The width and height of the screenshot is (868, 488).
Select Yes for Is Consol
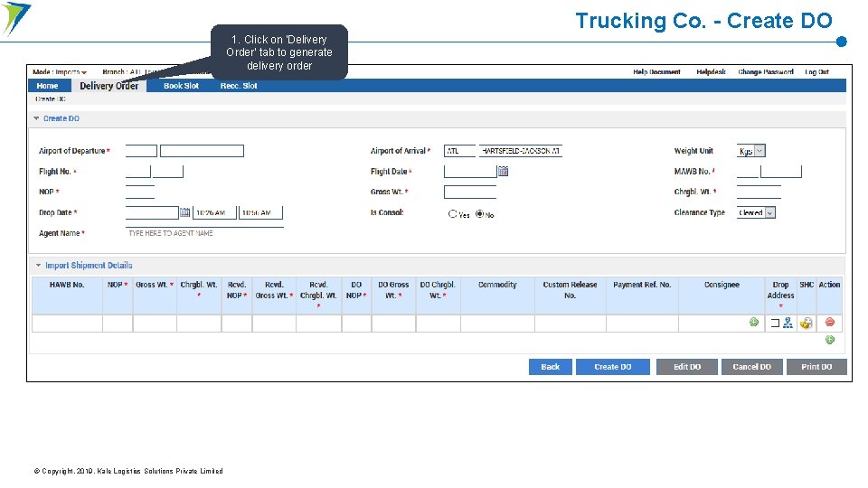[x=452, y=213]
